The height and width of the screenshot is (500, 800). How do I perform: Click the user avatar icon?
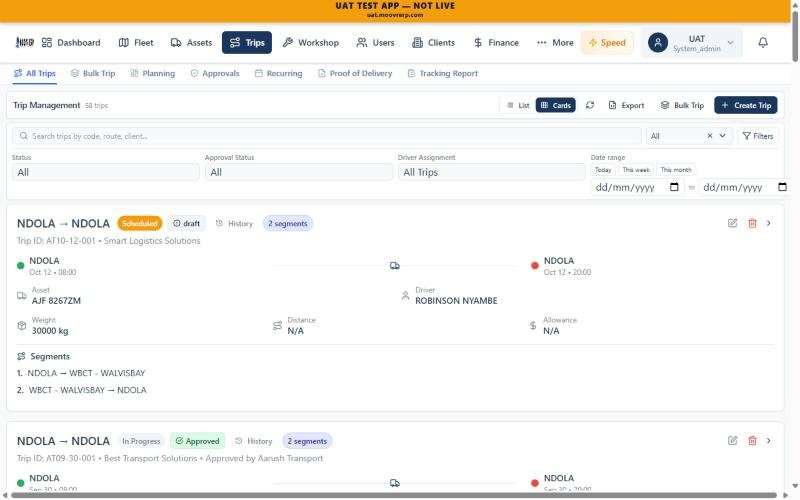[658, 42]
